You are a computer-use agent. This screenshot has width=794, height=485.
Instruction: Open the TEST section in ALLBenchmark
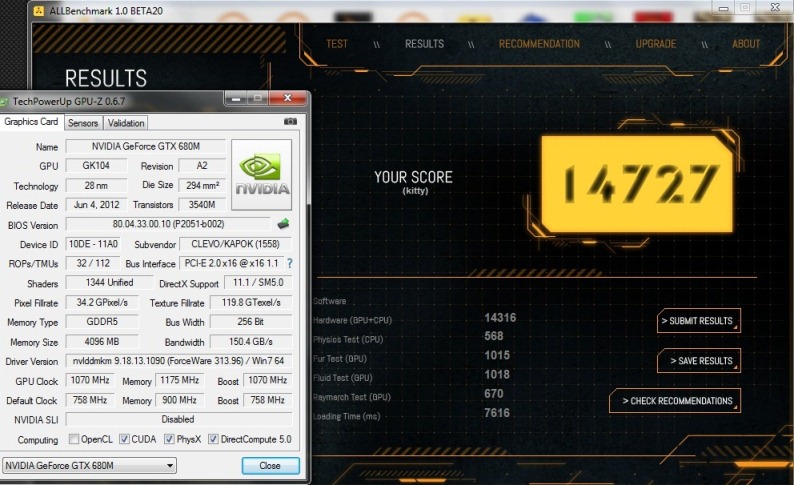(x=337, y=44)
